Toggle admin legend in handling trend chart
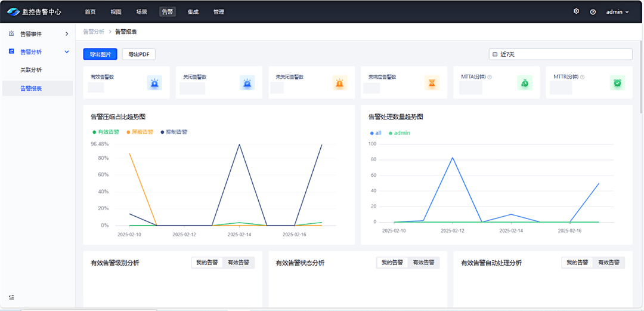This screenshot has width=644, height=311. click(x=400, y=133)
